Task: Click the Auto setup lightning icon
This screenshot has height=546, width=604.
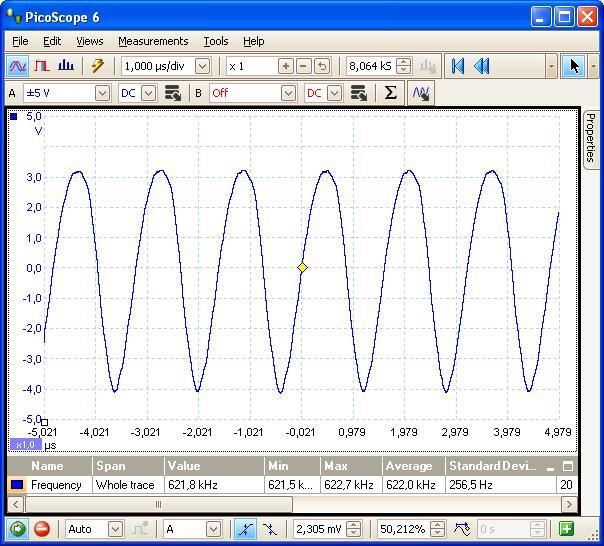Action: coord(97,66)
